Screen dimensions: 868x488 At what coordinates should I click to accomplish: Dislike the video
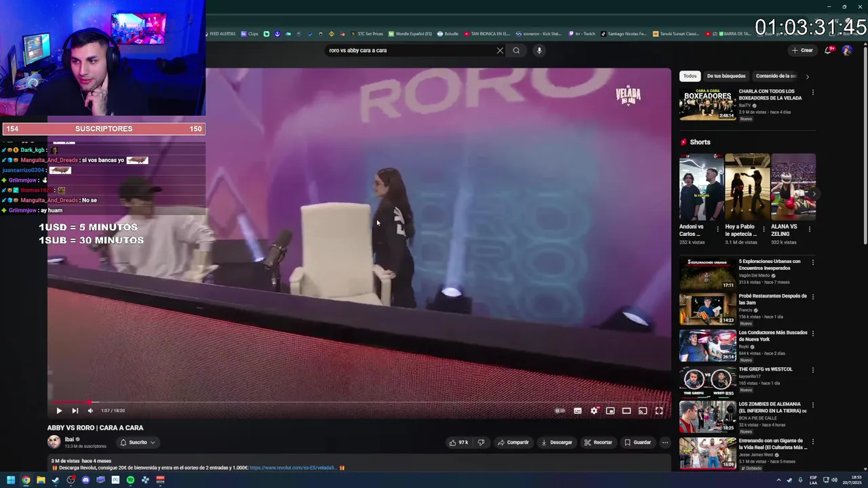(481, 443)
